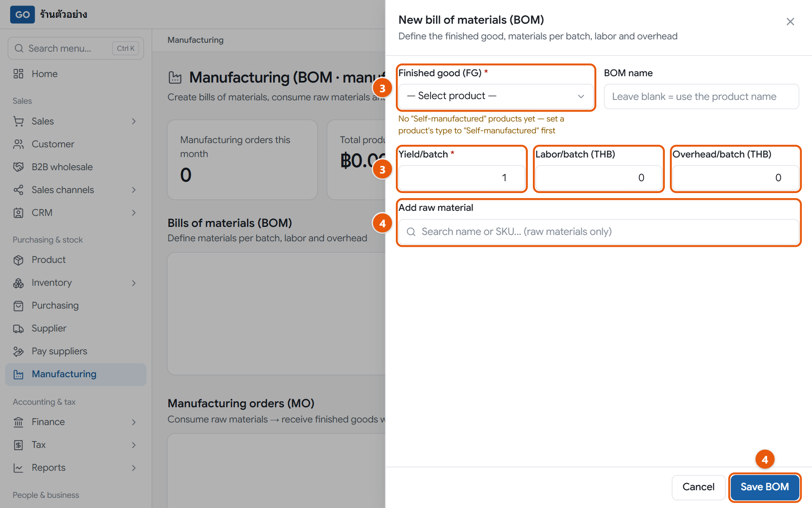Click the Tax receipt icon
The image size is (812, 508).
(x=18, y=445)
